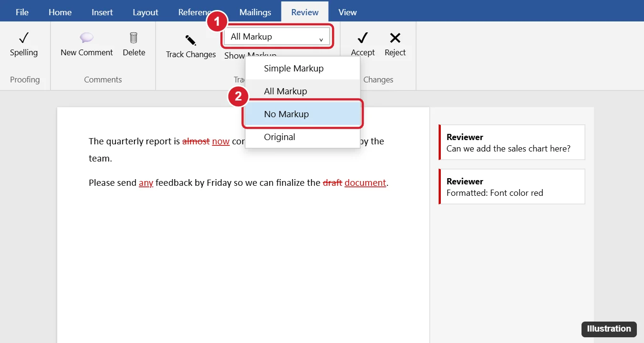
Task: Click the struck-through word "draft"
Action: 332,183
